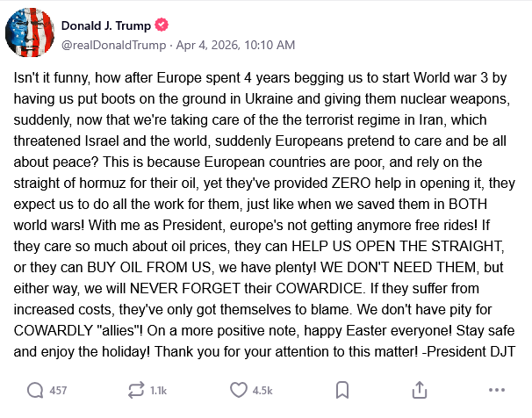Open the reply comment bubble icon
This screenshot has height=418, width=532.
click(x=35, y=390)
